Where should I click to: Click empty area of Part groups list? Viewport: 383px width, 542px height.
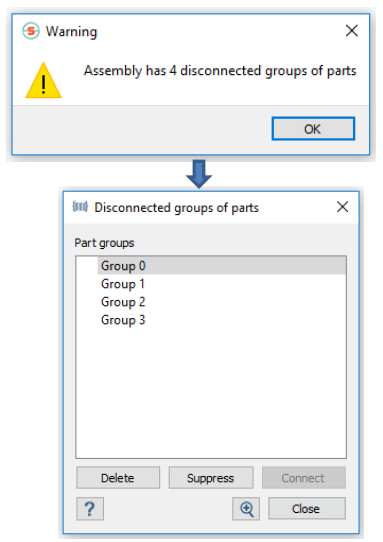[x=211, y=394]
